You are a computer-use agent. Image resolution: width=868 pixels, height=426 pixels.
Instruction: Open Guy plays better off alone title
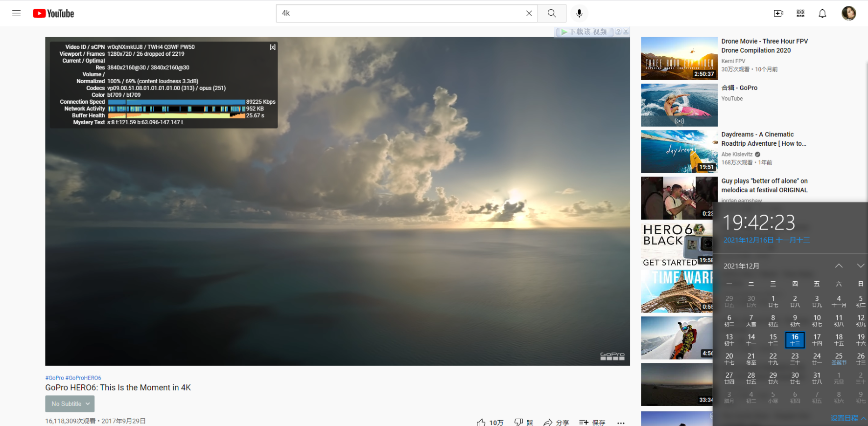764,185
